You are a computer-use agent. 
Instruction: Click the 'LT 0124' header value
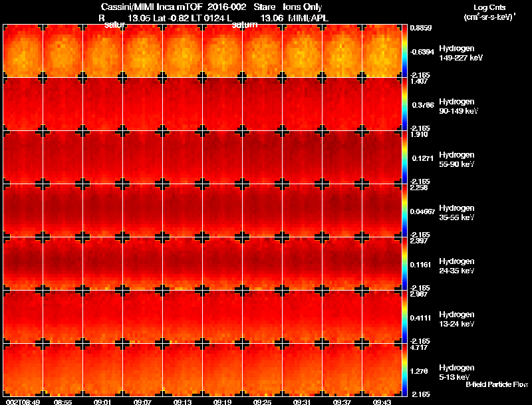207,19
